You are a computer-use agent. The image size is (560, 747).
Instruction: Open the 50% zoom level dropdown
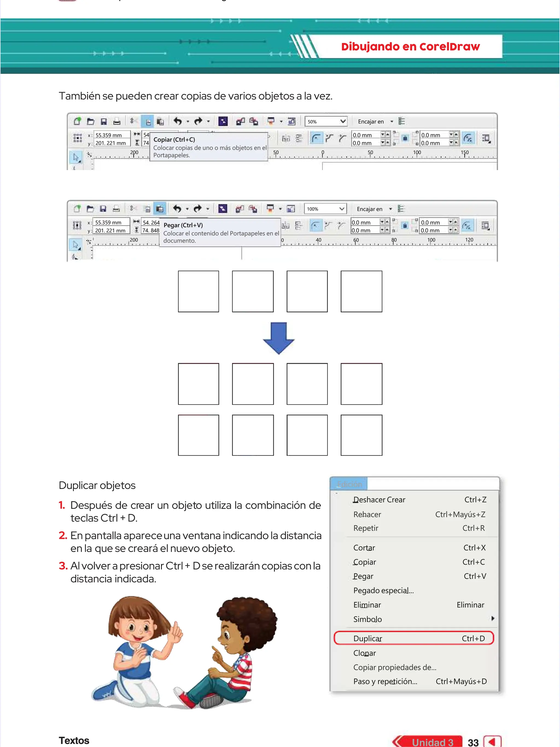click(343, 121)
